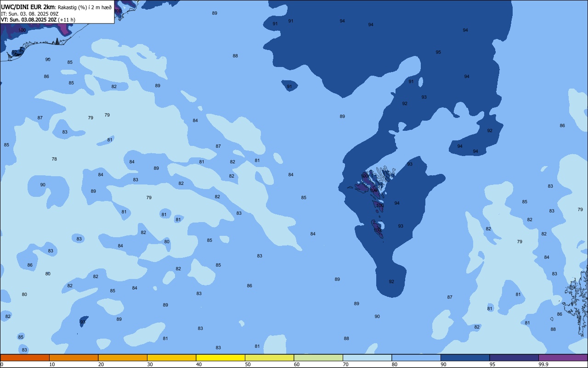Image resolution: width=588 pixels, height=368 pixels.
Task: Click the pale green 60–70 legend swatch
Action: [318, 357]
